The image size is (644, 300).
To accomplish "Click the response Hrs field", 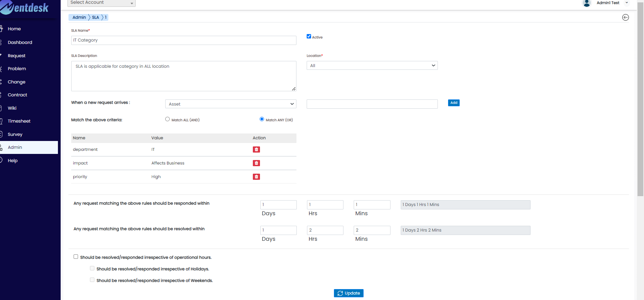I will click(325, 205).
